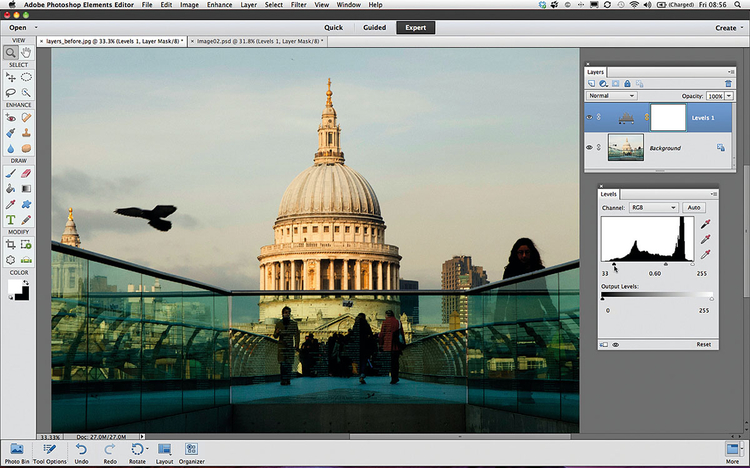Open the Organizer
Screen dimensions: 750x468
click(x=191, y=454)
